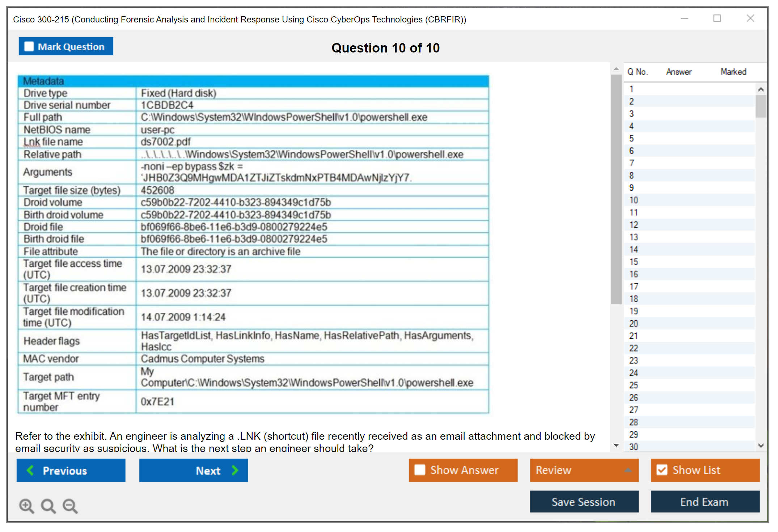The image size is (778, 532).
Task: Click the reset zoom magnifier icon
Action: 48,506
